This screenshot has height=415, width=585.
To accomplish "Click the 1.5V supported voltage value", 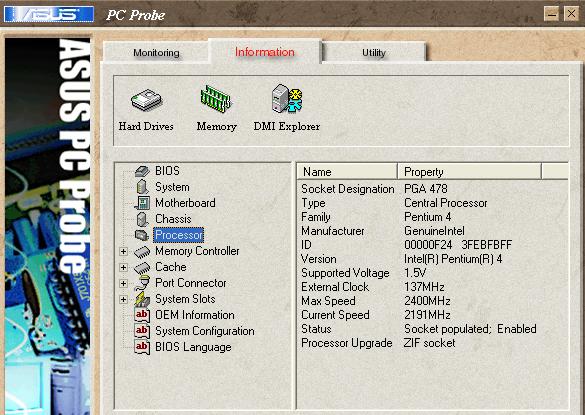I will 415,273.
